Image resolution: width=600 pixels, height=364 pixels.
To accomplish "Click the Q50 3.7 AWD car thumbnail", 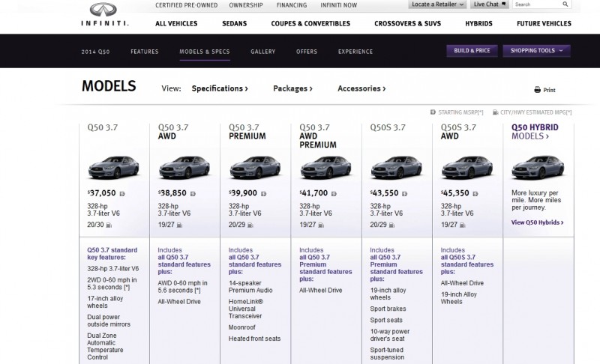I will click(184, 167).
